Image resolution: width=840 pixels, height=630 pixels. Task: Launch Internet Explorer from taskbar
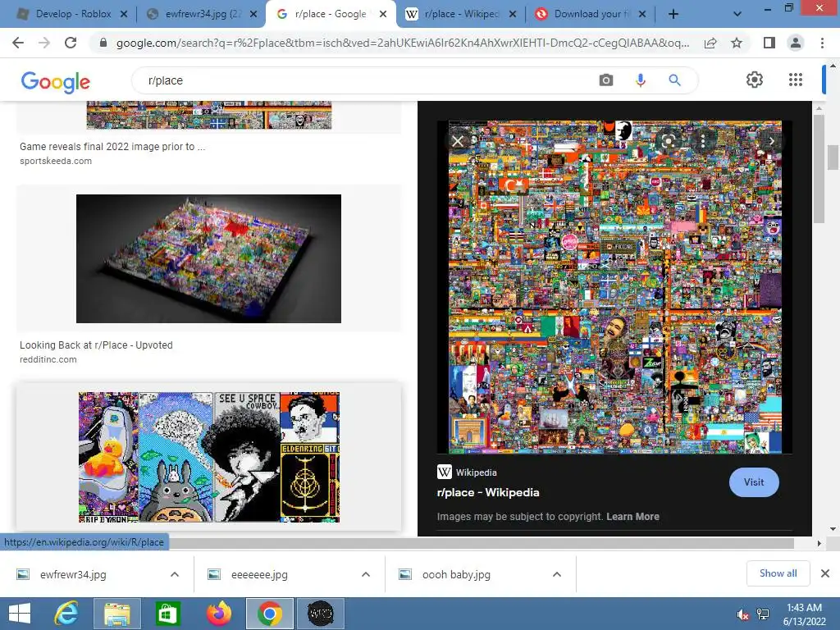(66, 614)
